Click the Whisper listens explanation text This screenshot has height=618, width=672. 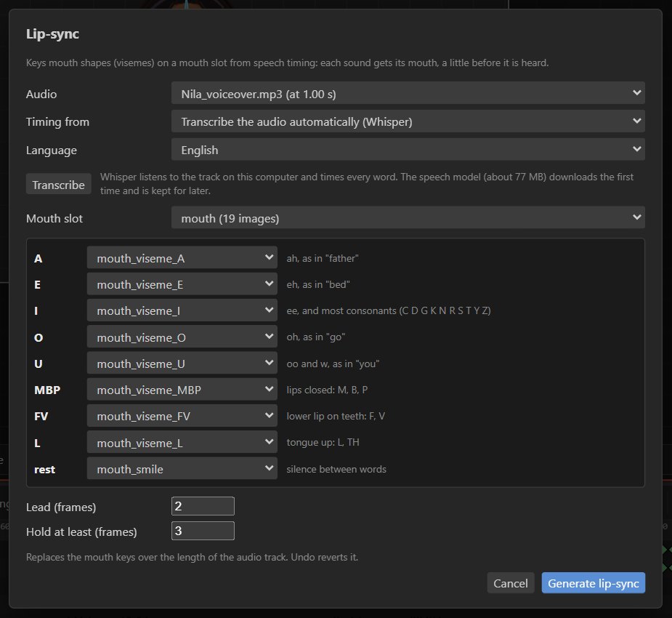(366, 183)
